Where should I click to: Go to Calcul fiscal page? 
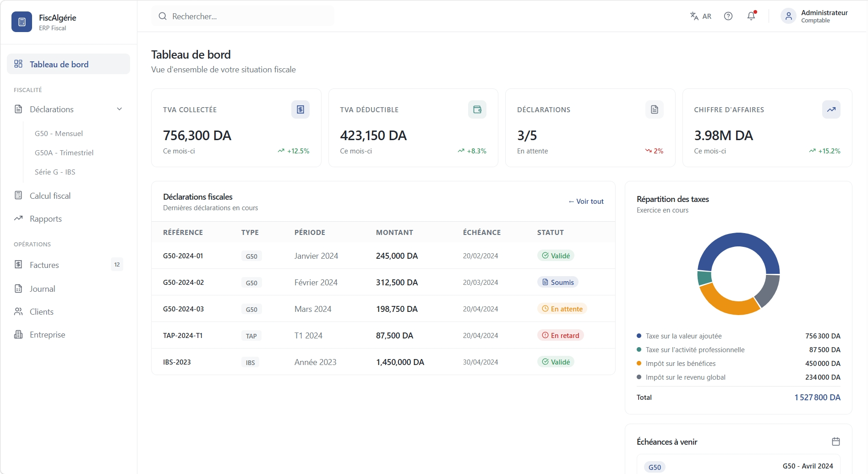68,196
